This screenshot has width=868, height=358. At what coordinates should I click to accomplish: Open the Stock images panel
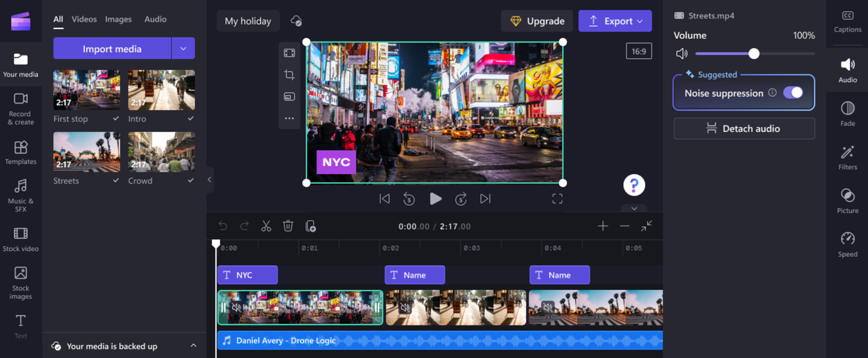click(21, 283)
